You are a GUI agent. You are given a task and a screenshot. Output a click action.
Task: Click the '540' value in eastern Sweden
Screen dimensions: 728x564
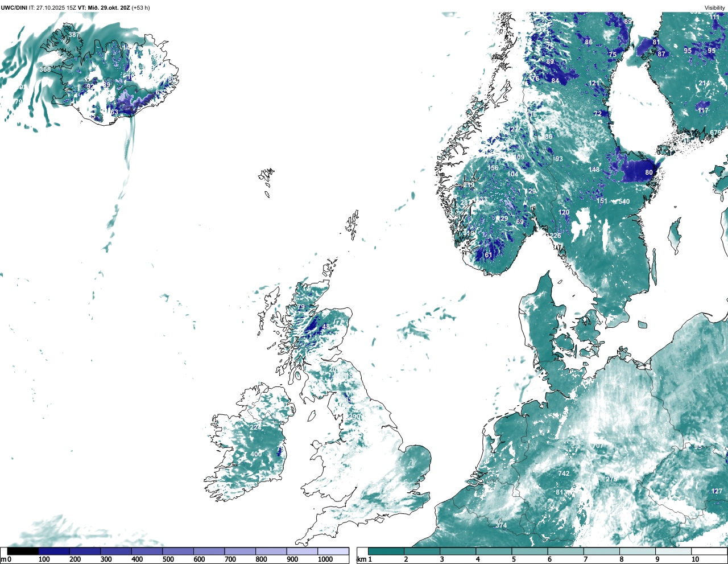pos(624,201)
